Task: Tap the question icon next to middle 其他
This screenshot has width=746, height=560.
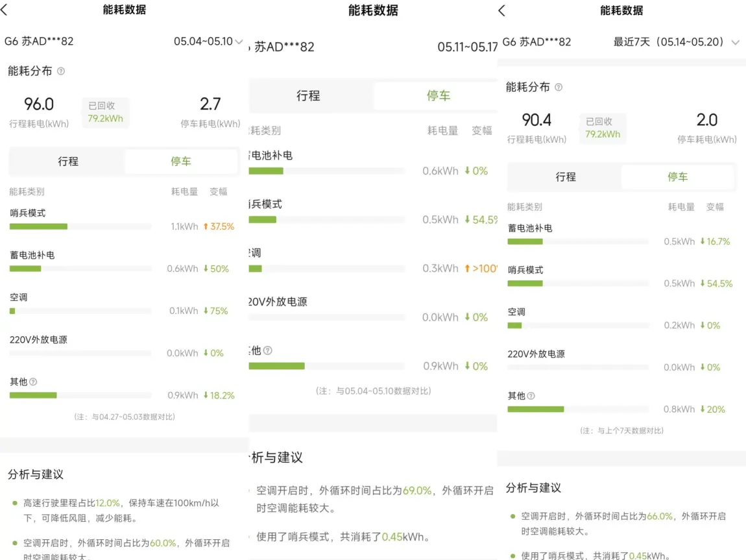Action: (268, 350)
